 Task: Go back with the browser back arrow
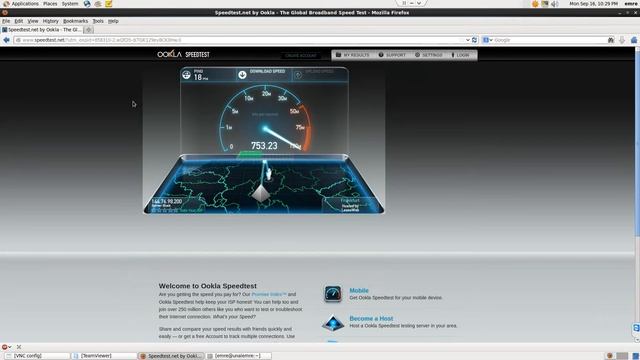[6, 40]
